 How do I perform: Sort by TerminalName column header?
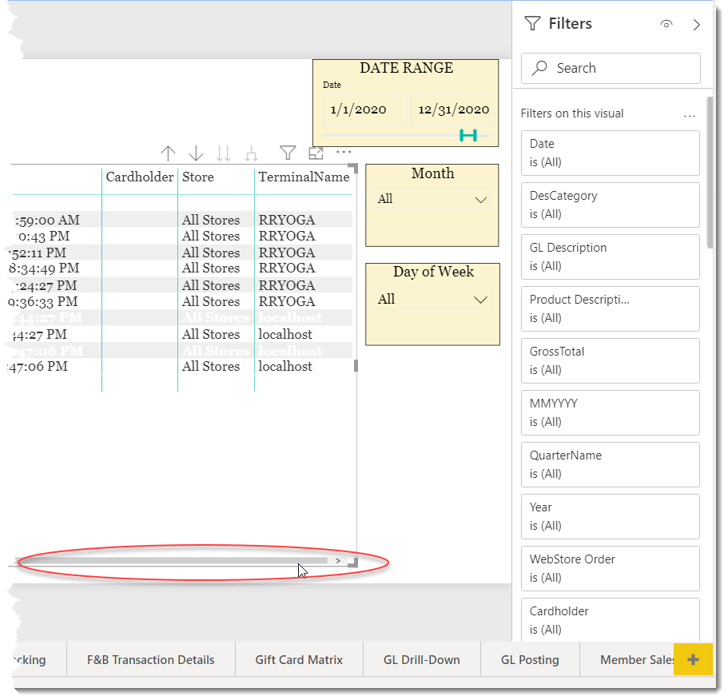point(304,177)
